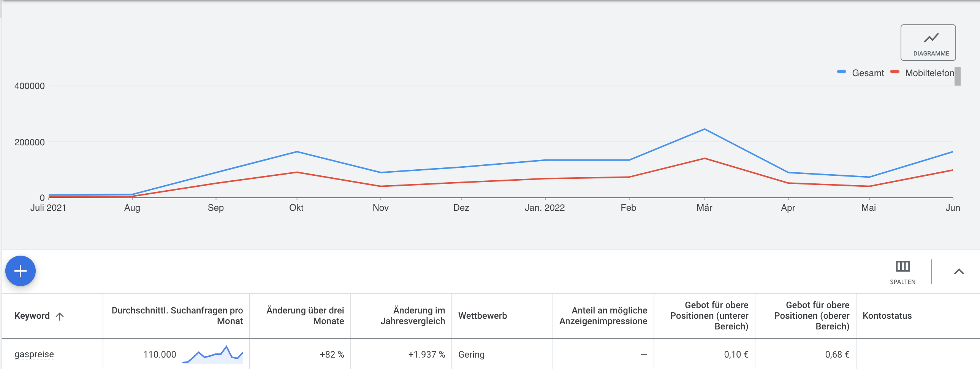Select the +1.937 % yearly change cell
Screen dimensions: 980x369
426,355
